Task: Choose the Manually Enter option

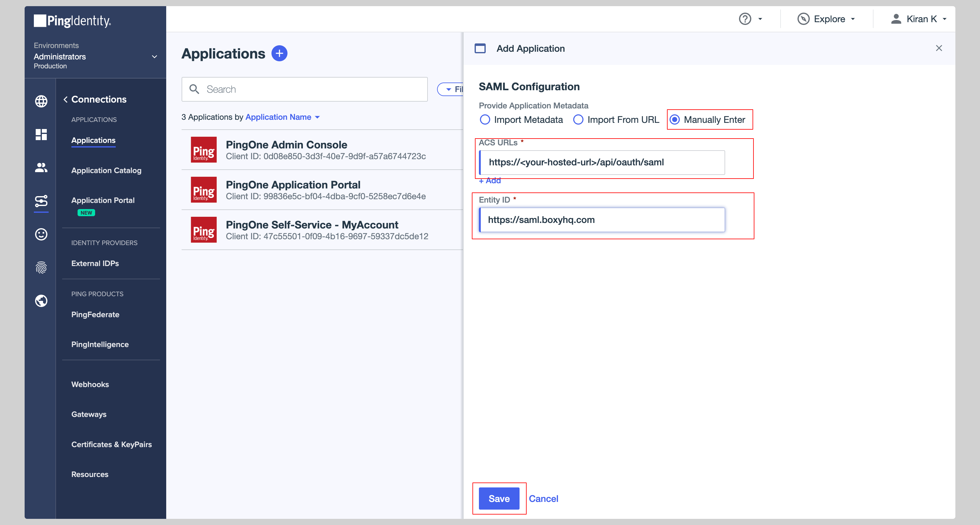Action: (x=675, y=119)
